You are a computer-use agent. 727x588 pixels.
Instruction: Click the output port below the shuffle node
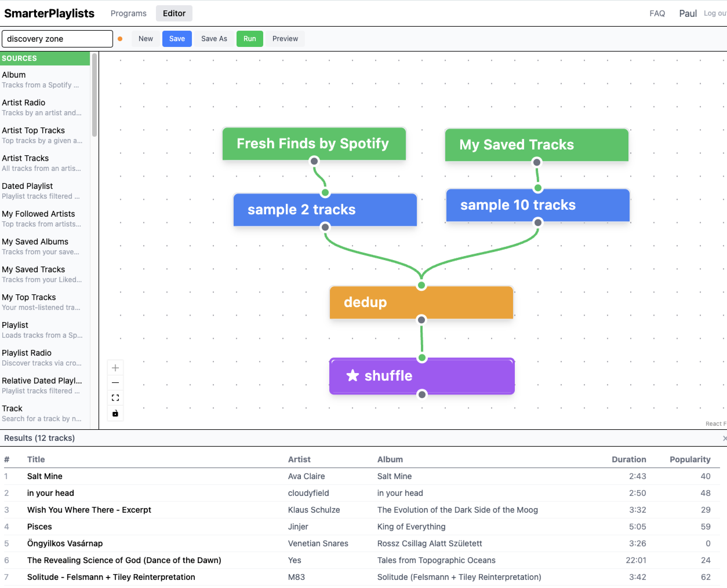pyautogui.click(x=422, y=395)
